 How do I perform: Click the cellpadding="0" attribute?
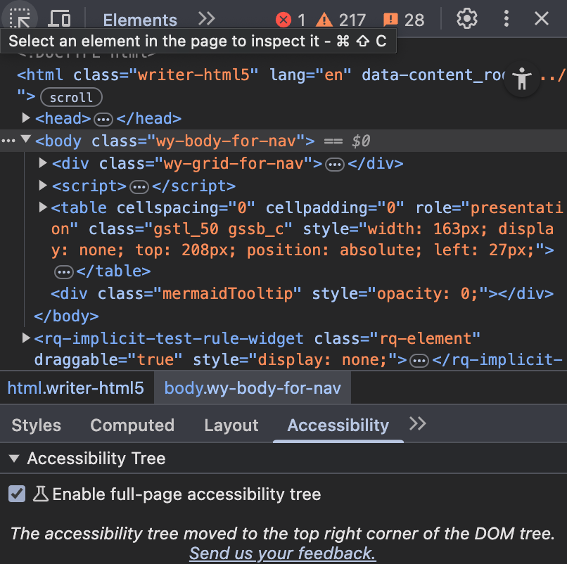pos(335,208)
